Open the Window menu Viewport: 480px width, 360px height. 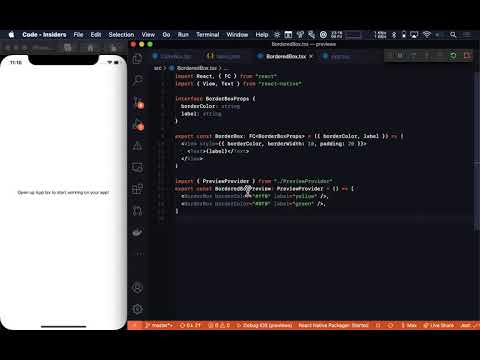pos(237,35)
